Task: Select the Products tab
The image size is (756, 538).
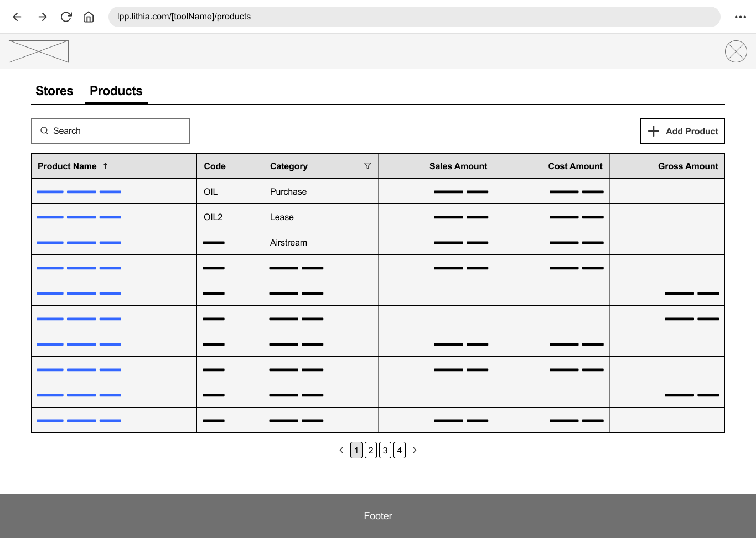Action: [x=116, y=91]
